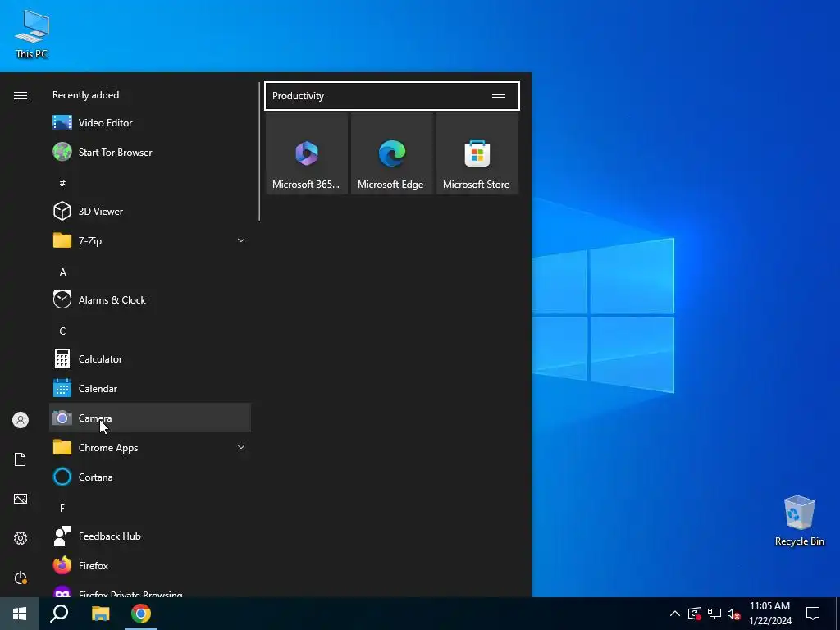Open Chrome Apps folder icon
The image size is (840, 630).
[62, 447]
